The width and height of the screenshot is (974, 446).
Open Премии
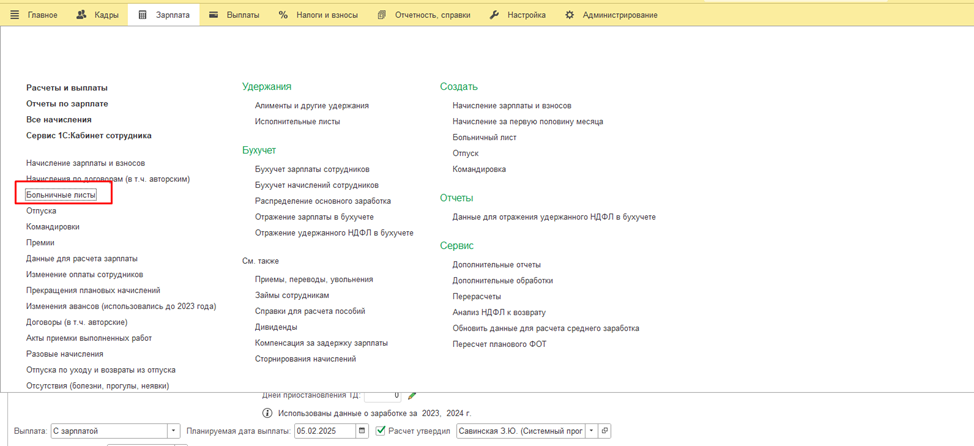click(40, 243)
